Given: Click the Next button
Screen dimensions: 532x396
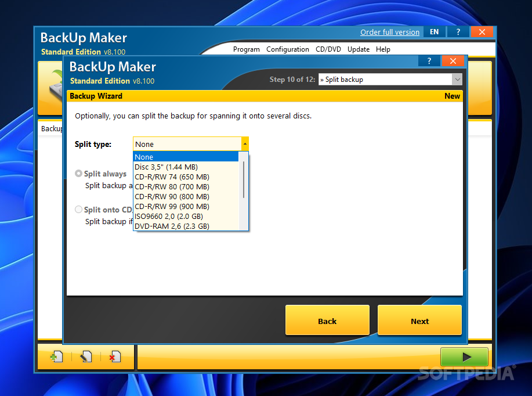Looking at the screenshot, I should point(419,320).
